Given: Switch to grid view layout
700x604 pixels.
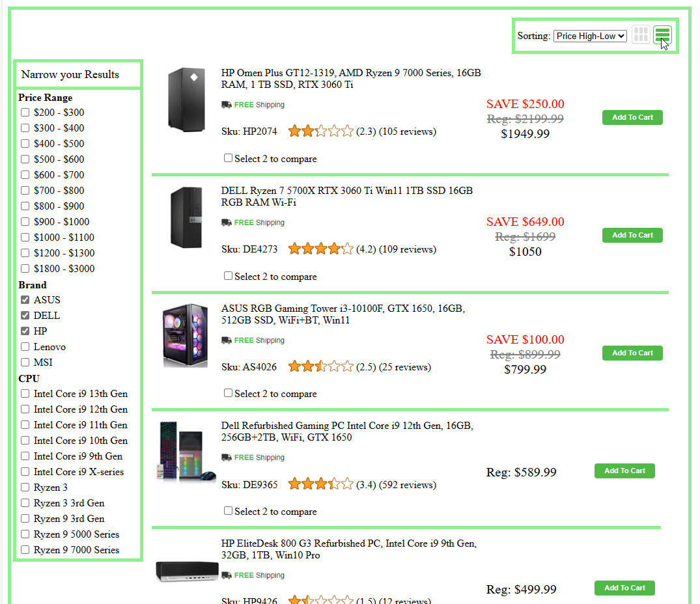Looking at the screenshot, I should pos(641,35).
